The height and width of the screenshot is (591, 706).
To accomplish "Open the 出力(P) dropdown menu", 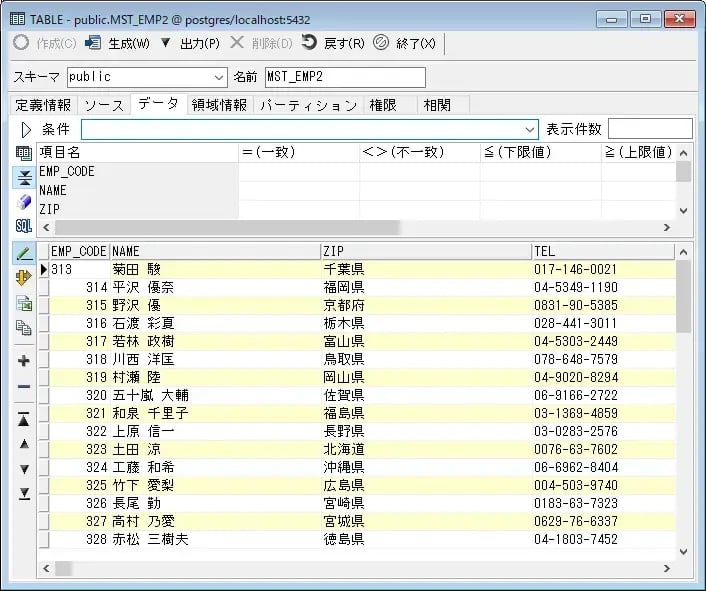I will pyautogui.click(x=190, y=43).
